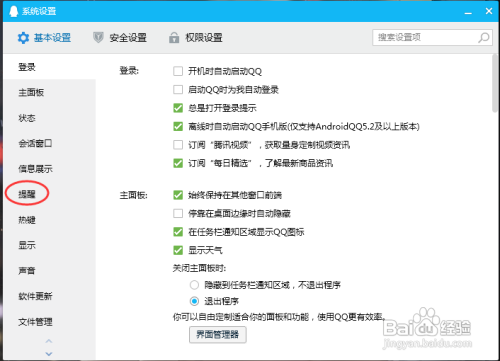Enable 停靠在桌面边缘时自动隐藏
The image size is (500, 361).
click(x=178, y=213)
